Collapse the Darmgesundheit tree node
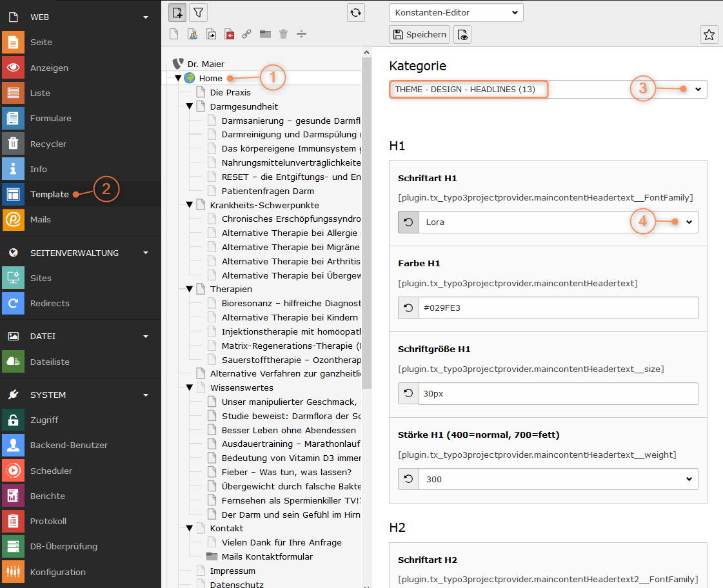The height and width of the screenshot is (588, 723). (190, 106)
